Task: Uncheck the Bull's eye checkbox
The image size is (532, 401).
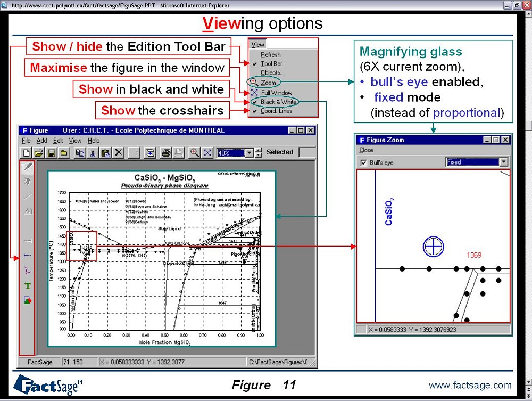Action: pyautogui.click(x=364, y=162)
